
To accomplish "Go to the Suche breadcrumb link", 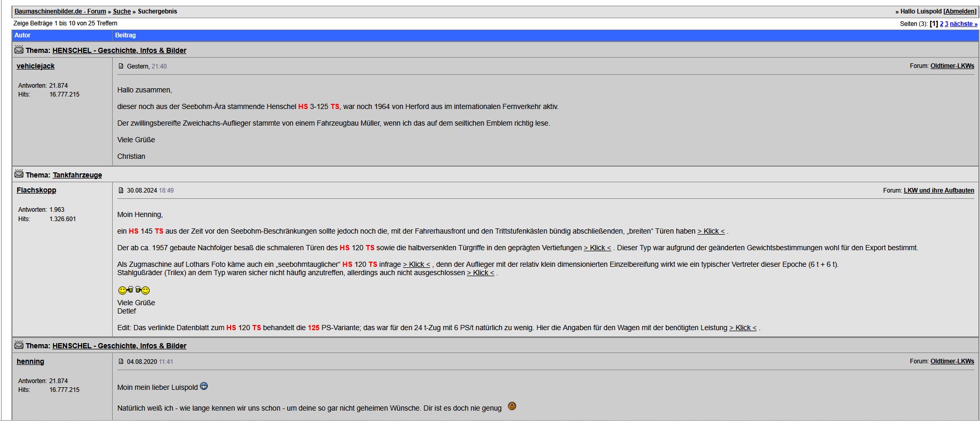I will click(x=122, y=11).
